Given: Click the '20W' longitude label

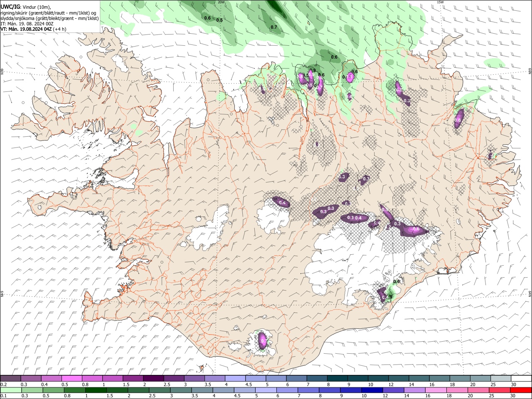Looking at the screenshot, I should [221, 2].
